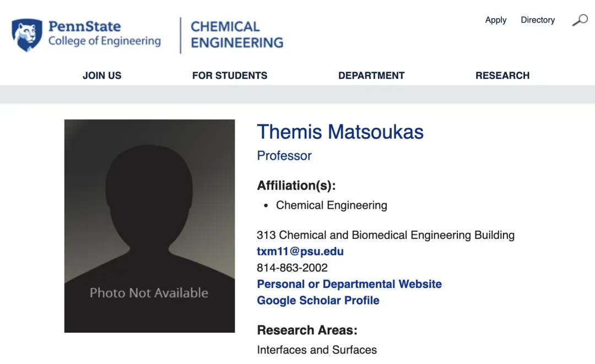The width and height of the screenshot is (595, 364).
Task: Click the 313 Chemical and Biomedical Engineering Building address
Action: click(385, 235)
